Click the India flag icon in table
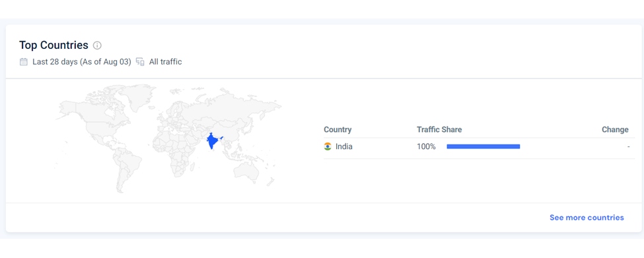644x258 pixels. (328, 146)
